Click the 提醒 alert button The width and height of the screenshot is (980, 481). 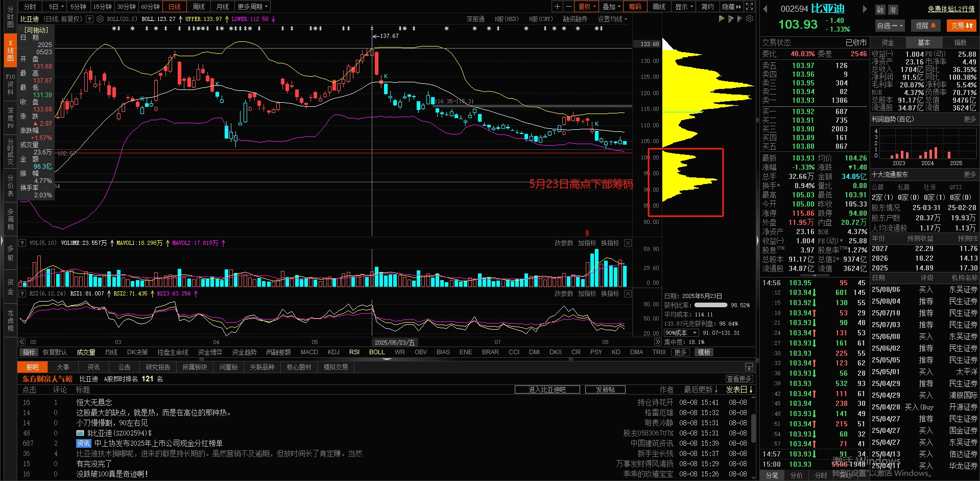(926, 25)
